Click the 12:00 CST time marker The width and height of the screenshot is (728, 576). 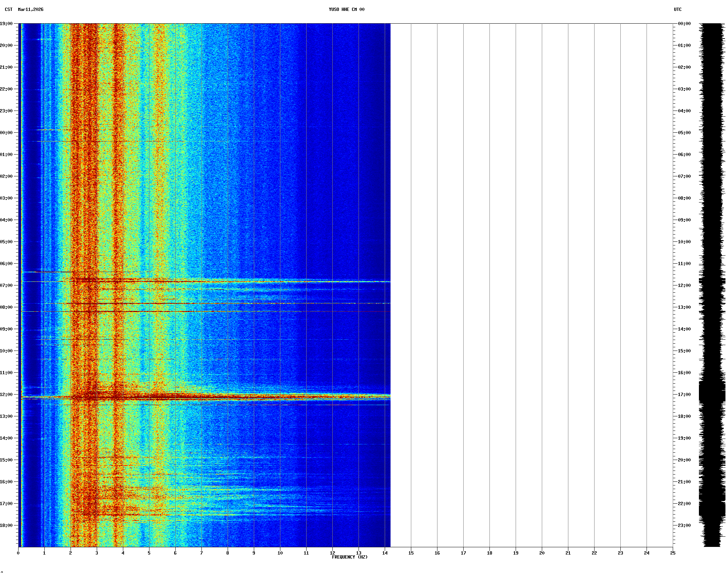(6, 395)
